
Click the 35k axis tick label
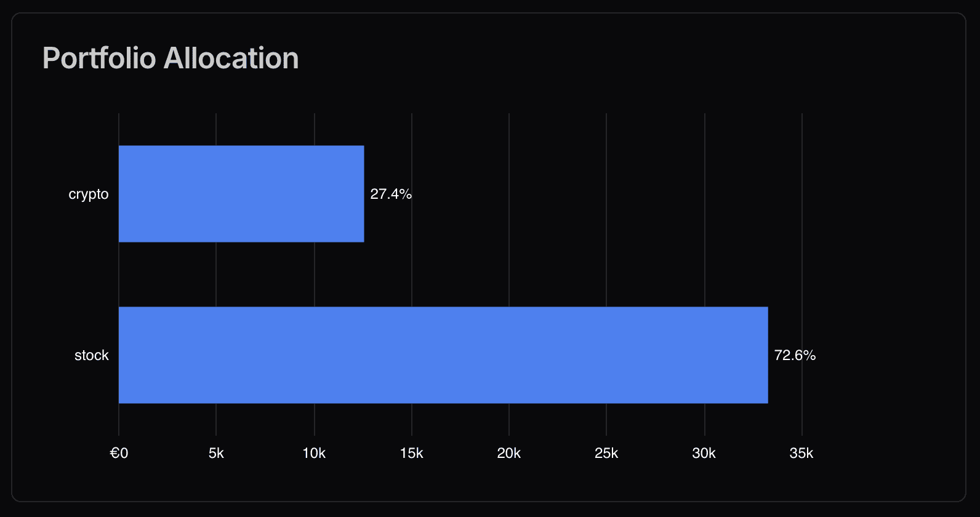click(801, 454)
